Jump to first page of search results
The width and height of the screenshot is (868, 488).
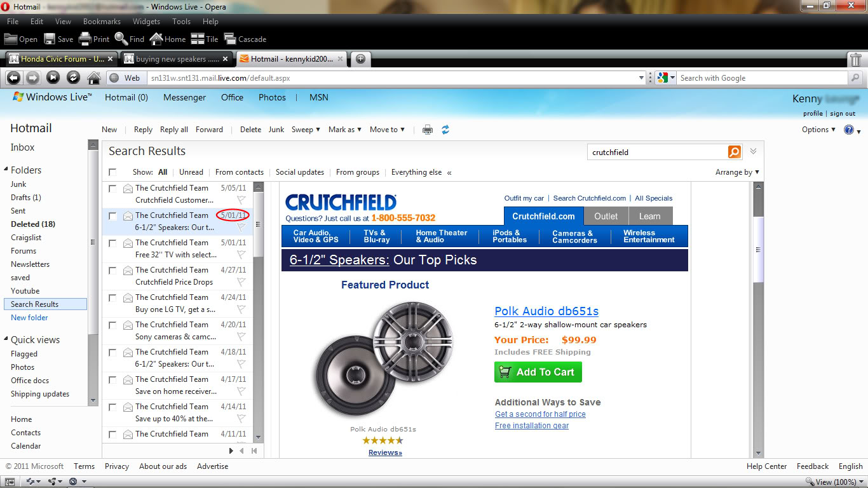pyautogui.click(x=254, y=451)
